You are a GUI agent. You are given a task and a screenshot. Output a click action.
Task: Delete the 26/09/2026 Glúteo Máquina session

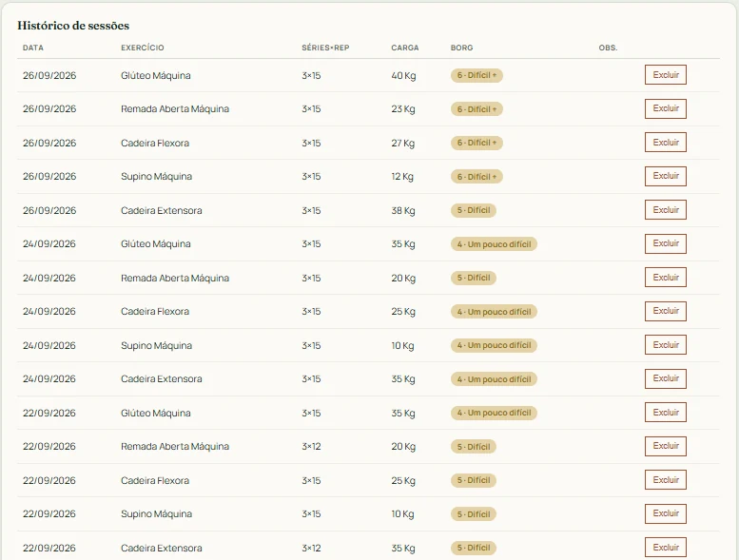(x=666, y=75)
